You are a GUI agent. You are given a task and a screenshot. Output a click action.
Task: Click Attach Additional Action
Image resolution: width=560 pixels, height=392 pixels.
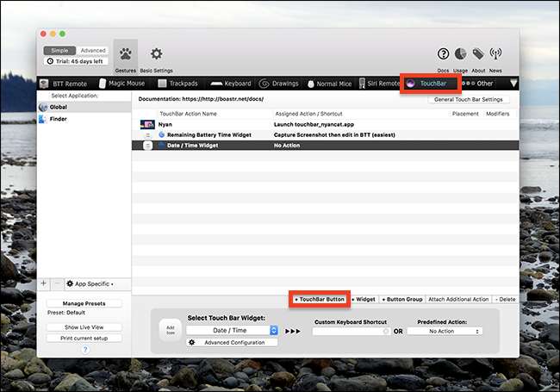point(458,299)
